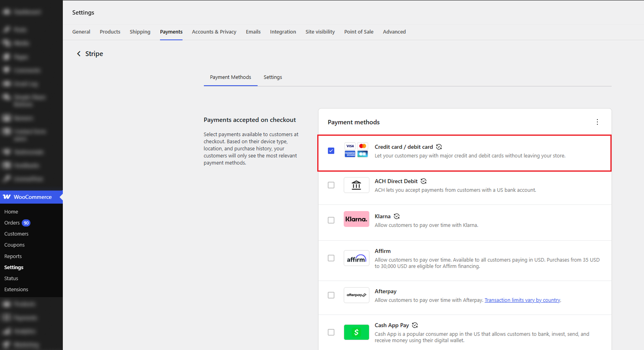Click the Visa and Mastercard card logos icon
644x350 pixels.
pos(356,150)
